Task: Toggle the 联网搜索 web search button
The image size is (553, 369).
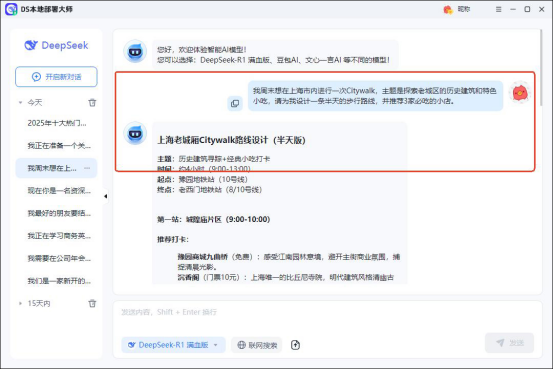Action: coord(257,345)
